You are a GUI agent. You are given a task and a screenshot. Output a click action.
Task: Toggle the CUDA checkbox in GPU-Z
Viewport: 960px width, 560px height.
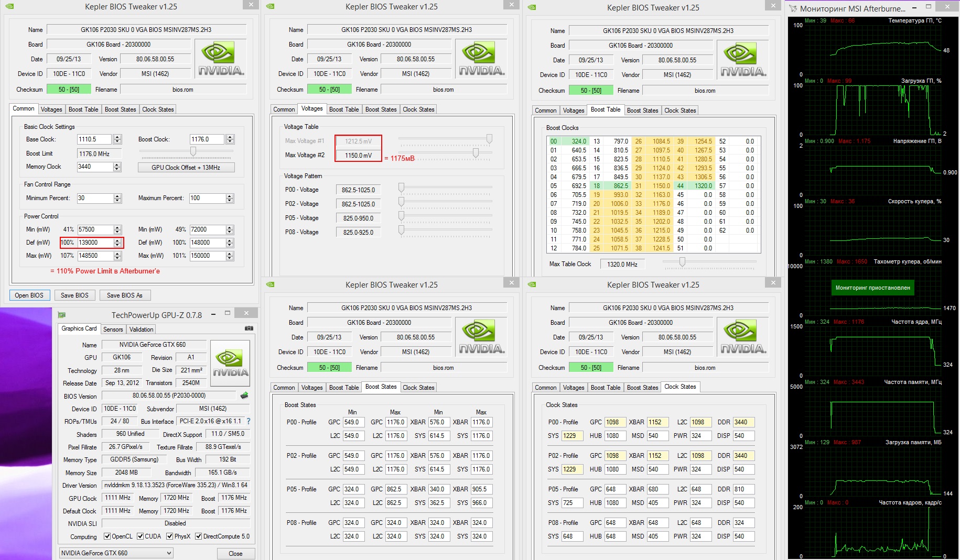pyautogui.click(x=140, y=536)
